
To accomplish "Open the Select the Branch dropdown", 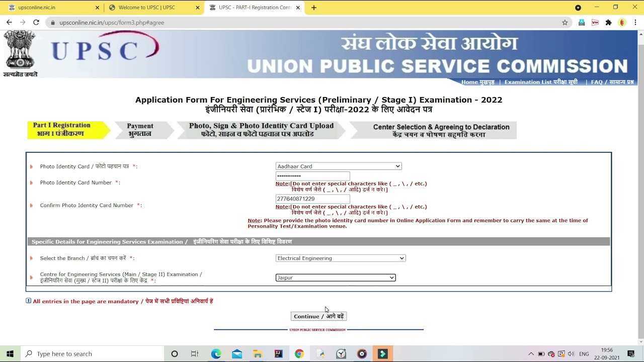I will coord(340,258).
